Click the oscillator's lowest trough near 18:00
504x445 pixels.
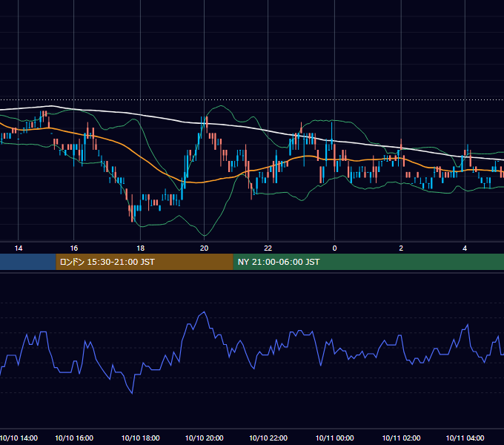[132, 393]
